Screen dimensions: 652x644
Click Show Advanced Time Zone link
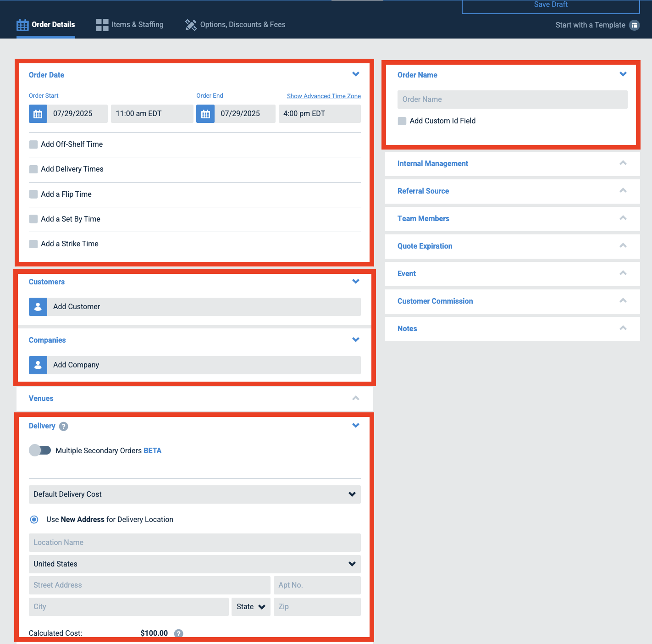(324, 96)
